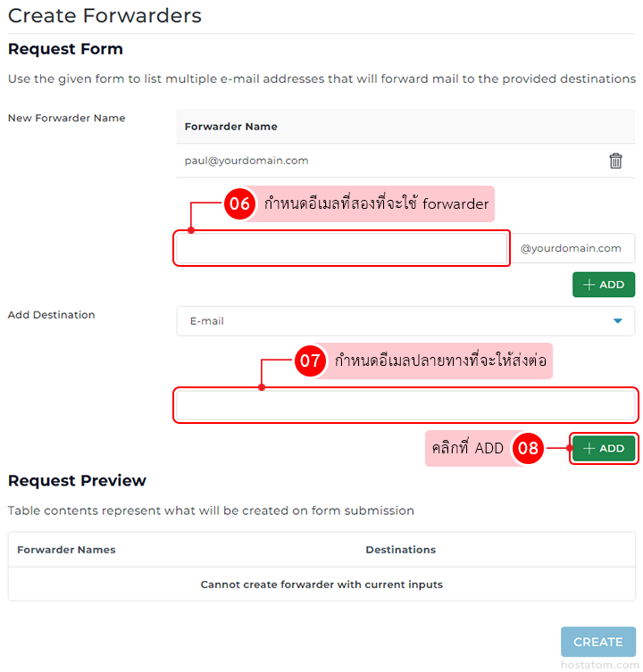Click the Request Preview heading
Image resolution: width=643 pixels, height=672 pixels.
tap(77, 480)
